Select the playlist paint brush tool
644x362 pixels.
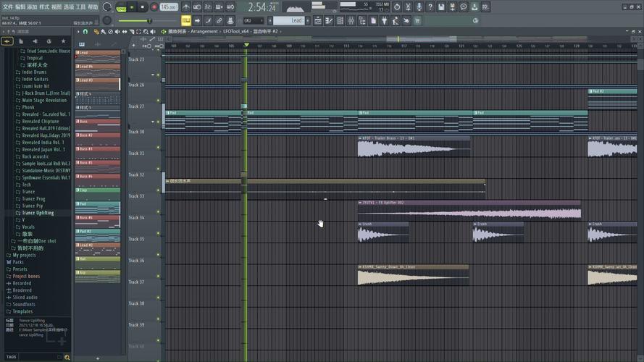pos(103,32)
